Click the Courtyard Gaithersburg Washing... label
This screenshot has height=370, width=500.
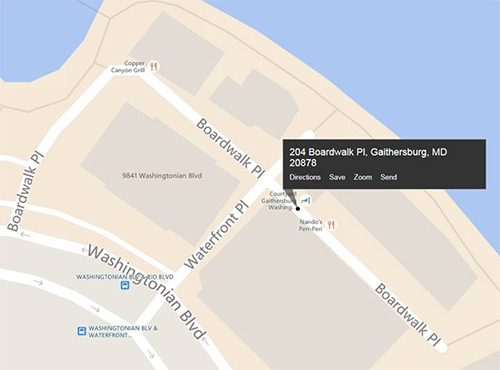point(279,201)
